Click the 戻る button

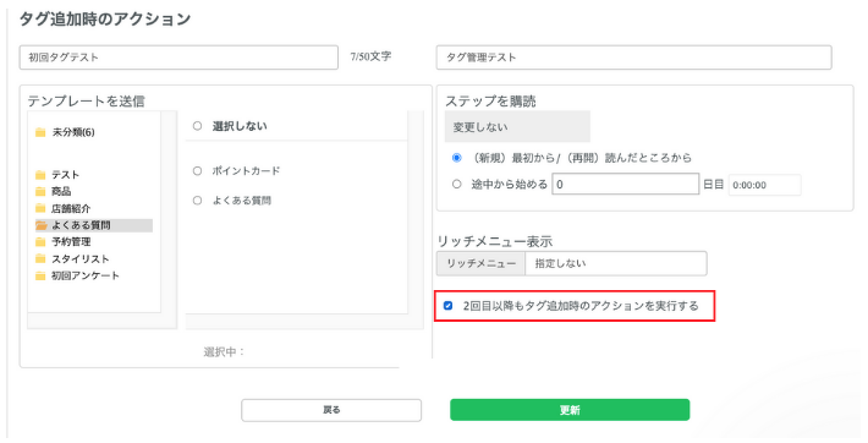click(331, 411)
